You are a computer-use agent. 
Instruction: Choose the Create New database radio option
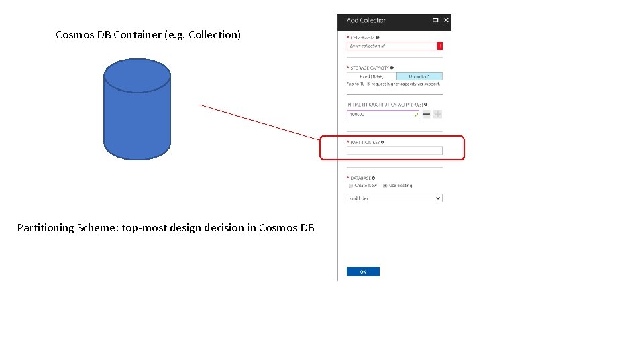[351, 186]
